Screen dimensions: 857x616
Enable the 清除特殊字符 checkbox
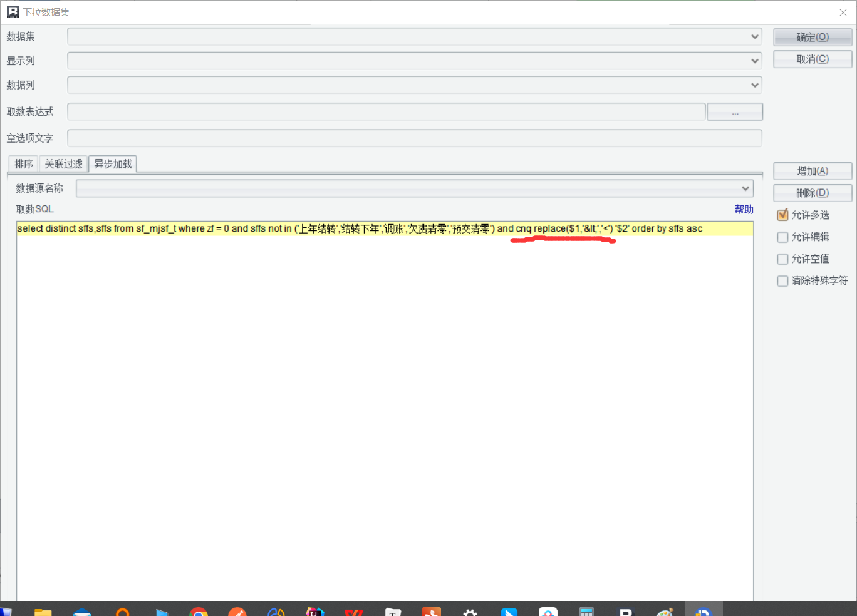point(782,281)
